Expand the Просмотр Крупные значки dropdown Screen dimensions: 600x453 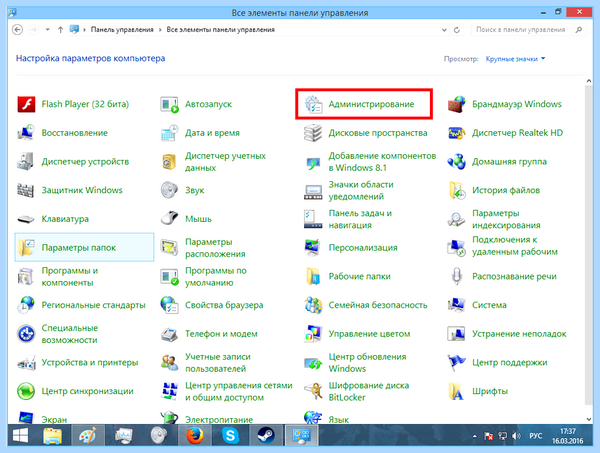pyautogui.click(x=515, y=59)
